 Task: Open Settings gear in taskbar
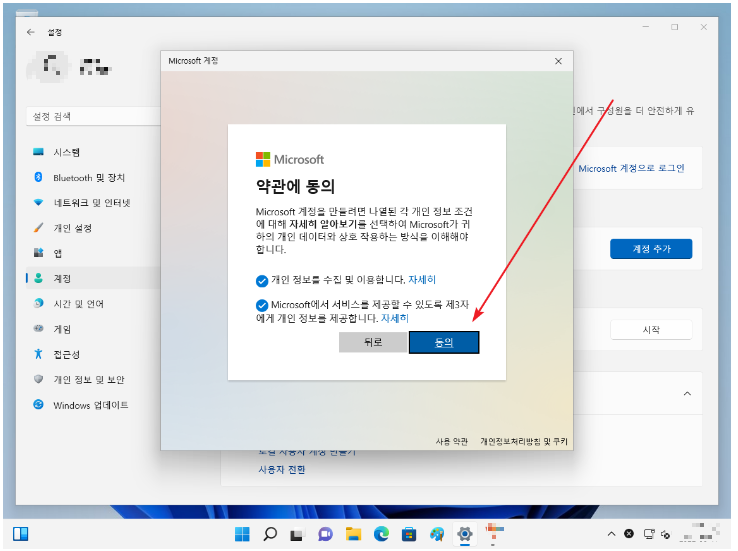point(465,534)
